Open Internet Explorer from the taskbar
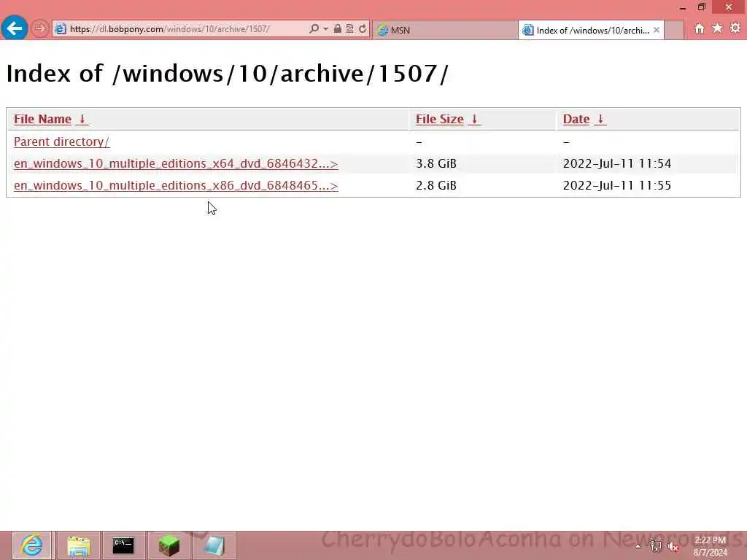The height and width of the screenshot is (560, 747). [x=32, y=545]
